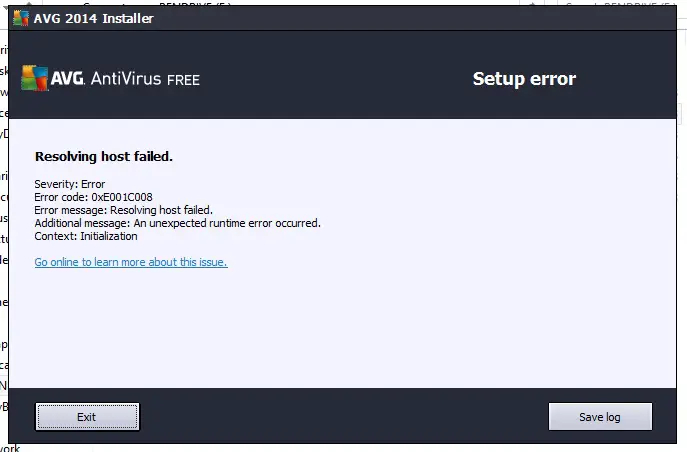Click the bold 'Resolving host failed.' heading
687x452 pixels.
click(x=104, y=156)
